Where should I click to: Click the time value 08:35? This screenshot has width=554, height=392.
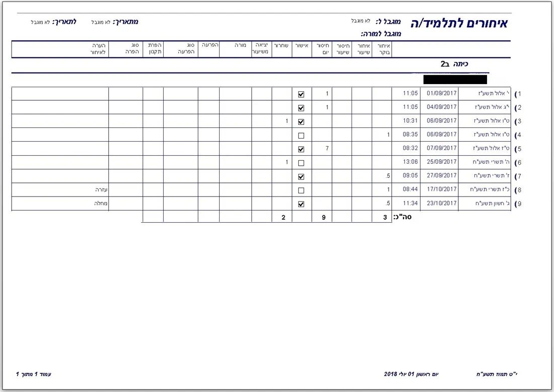tap(410, 135)
